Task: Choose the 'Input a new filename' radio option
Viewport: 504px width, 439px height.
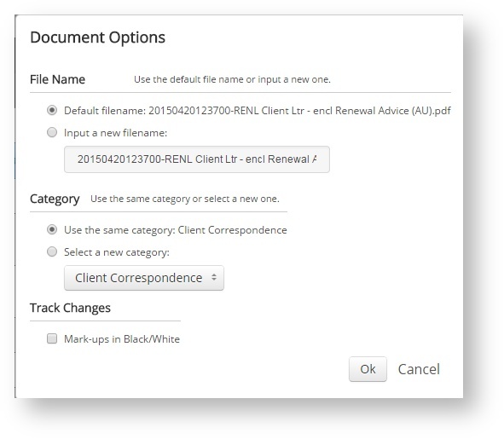Action: coord(52,132)
